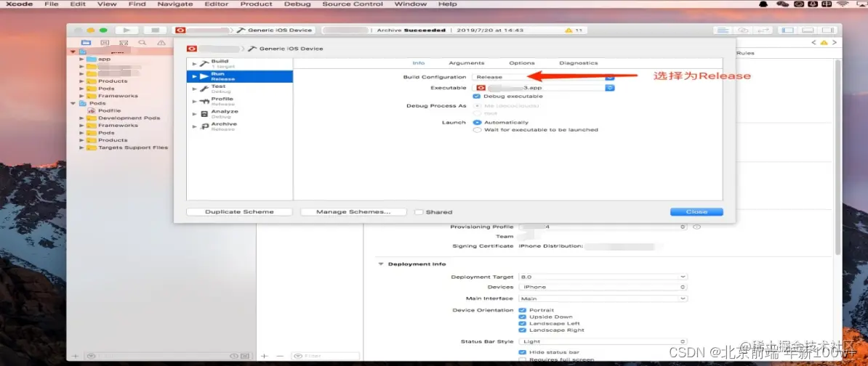Select the Assistant editor toolbar icon

pyautogui.click(x=744, y=30)
